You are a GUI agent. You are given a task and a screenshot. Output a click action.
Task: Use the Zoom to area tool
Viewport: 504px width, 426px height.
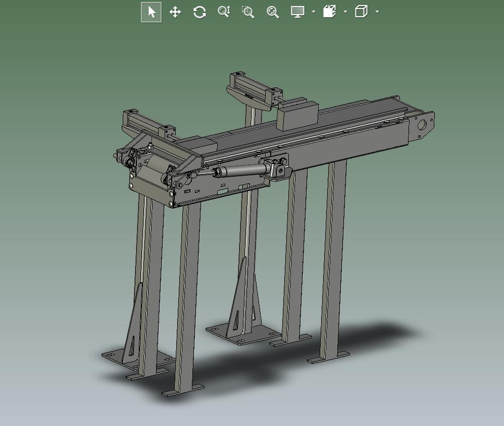248,12
